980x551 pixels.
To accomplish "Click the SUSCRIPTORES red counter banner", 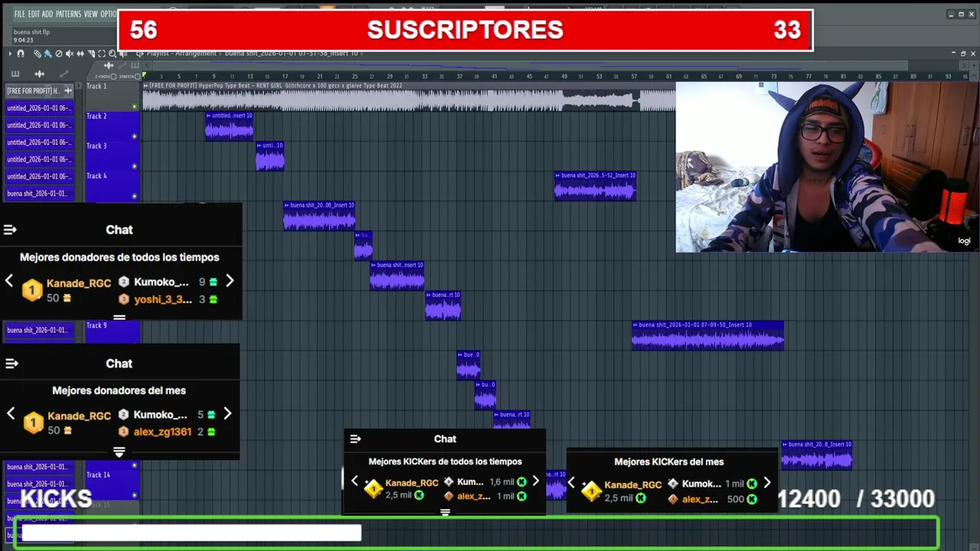I will pos(465,30).
